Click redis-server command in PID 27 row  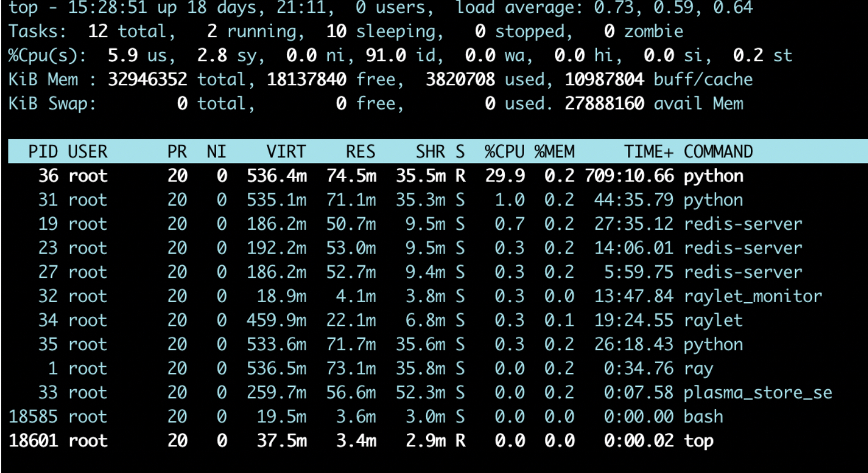tap(743, 272)
